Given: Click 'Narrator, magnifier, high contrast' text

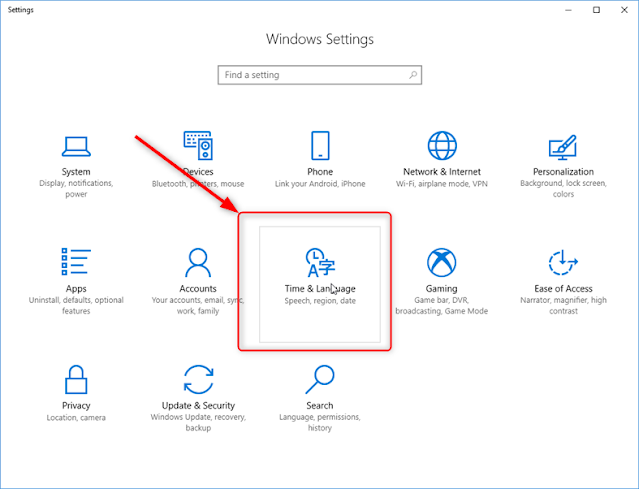Looking at the screenshot, I should (x=563, y=306).
